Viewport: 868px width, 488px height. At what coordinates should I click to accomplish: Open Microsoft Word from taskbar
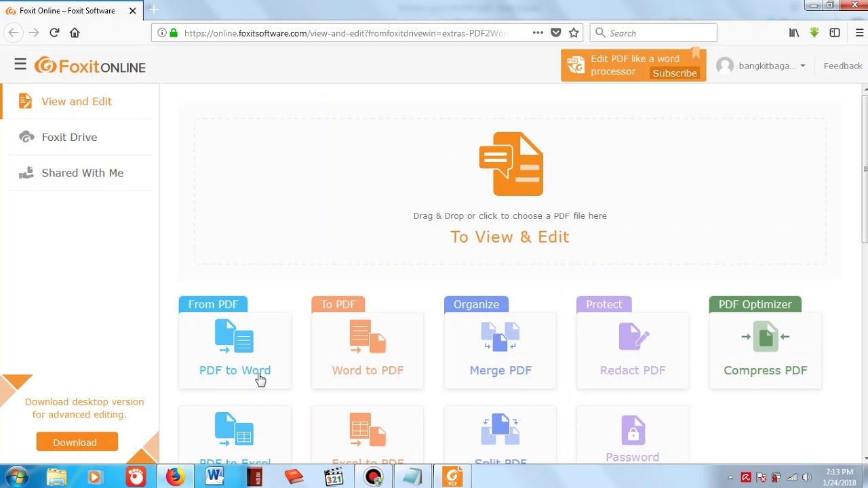(215, 477)
